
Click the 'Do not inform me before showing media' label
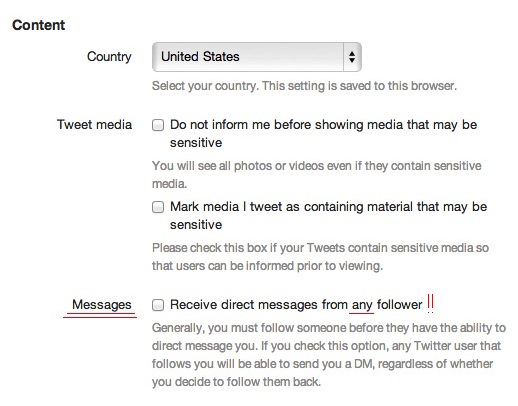point(323,134)
